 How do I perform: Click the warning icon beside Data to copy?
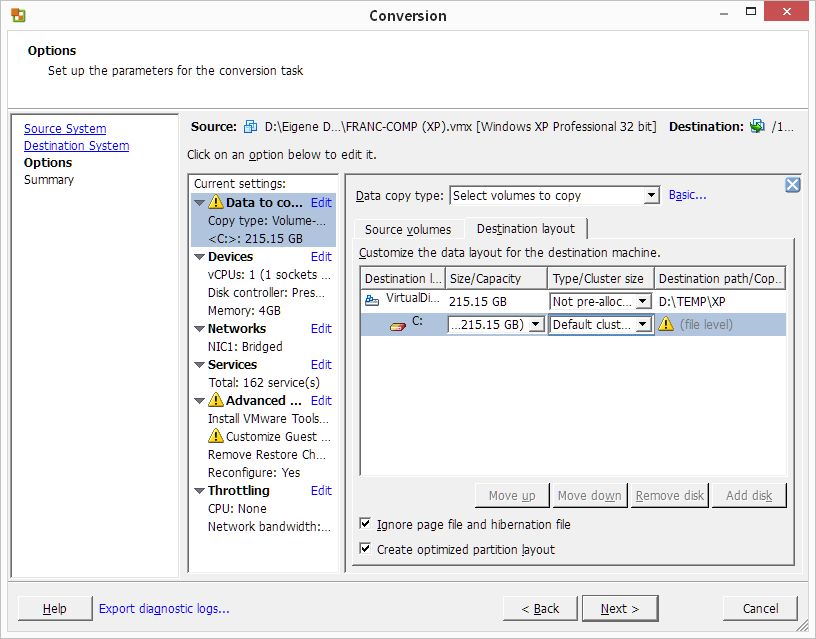pos(215,203)
